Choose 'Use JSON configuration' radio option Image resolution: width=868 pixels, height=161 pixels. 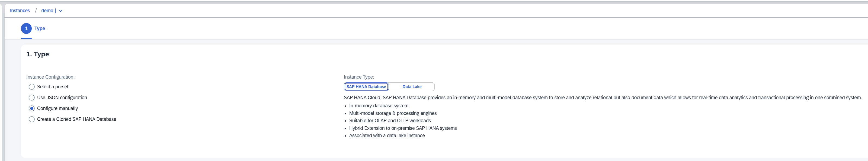[x=32, y=98]
